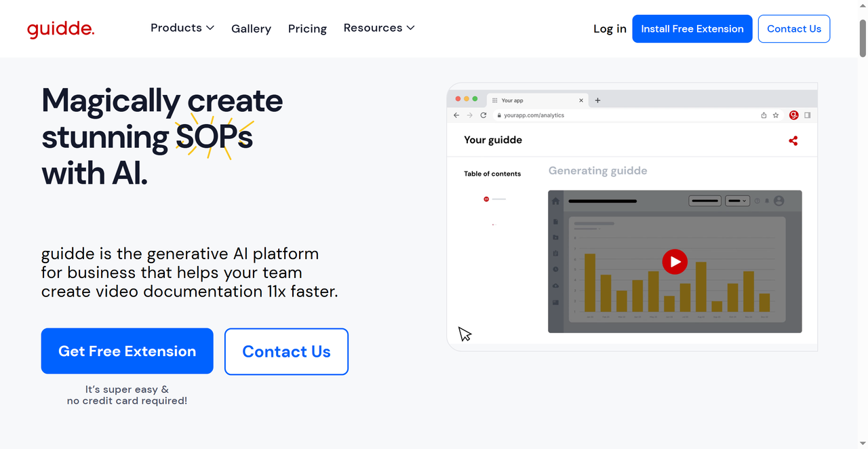The height and width of the screenshot is (449, 868).
Task: Click the guidde logo
Action: click(x=60, y=29)
